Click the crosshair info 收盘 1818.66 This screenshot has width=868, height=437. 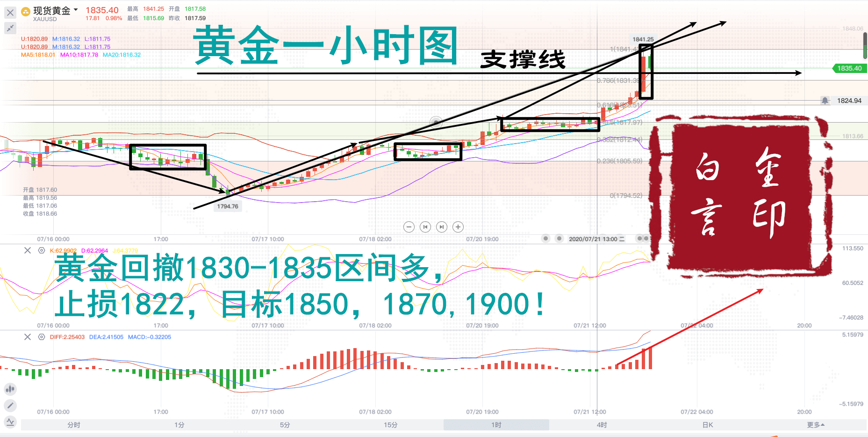coord(40,214)
